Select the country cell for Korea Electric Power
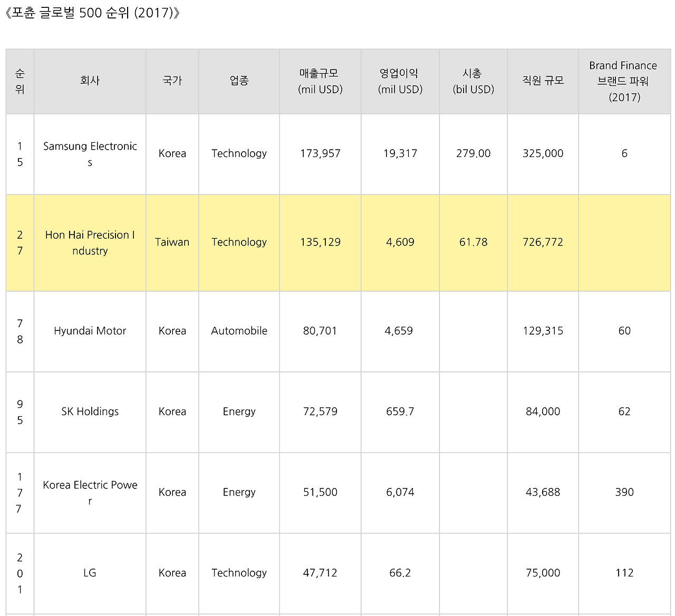 click(172, 493)
